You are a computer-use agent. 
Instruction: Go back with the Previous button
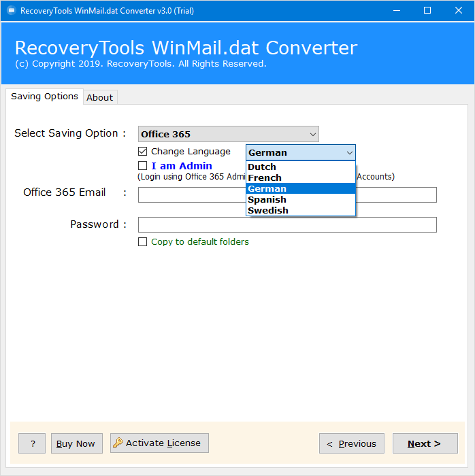(352, 443)
